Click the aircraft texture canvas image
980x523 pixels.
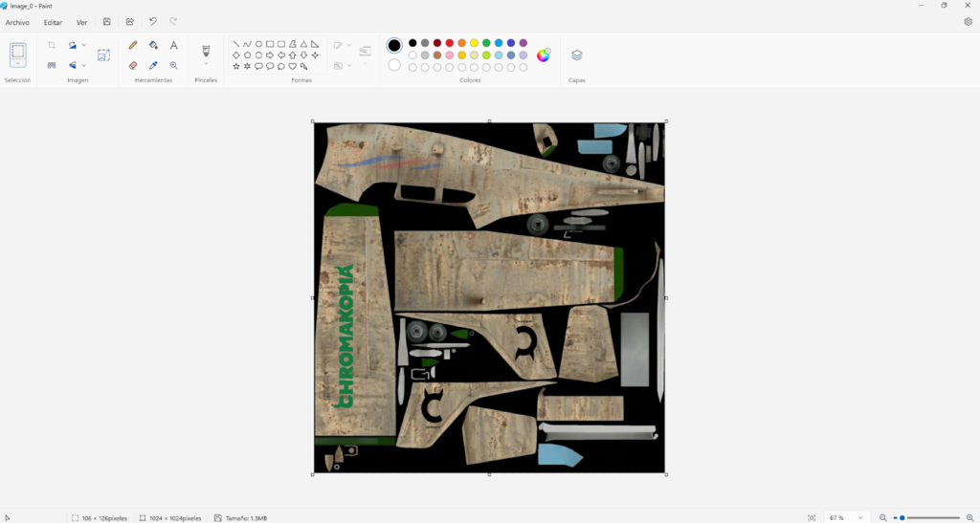tap(489, 297)
